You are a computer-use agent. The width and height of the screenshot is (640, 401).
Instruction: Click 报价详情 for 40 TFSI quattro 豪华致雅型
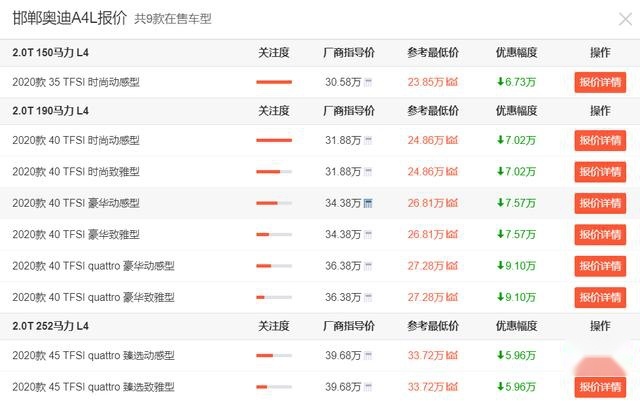tap(600, 298)
